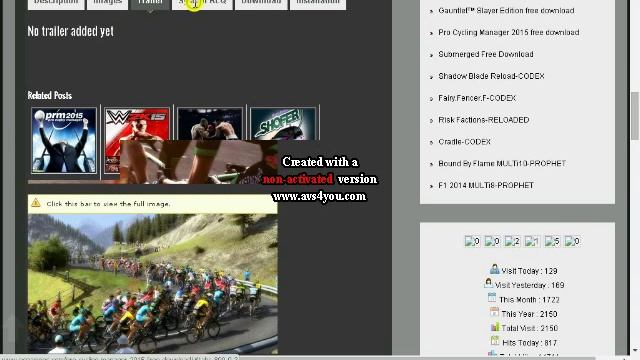Screen dimensions: 640x360
Task: Click the bar chart icon beside Total Visit
Action: pyautogui.click(x=495, y=327)
